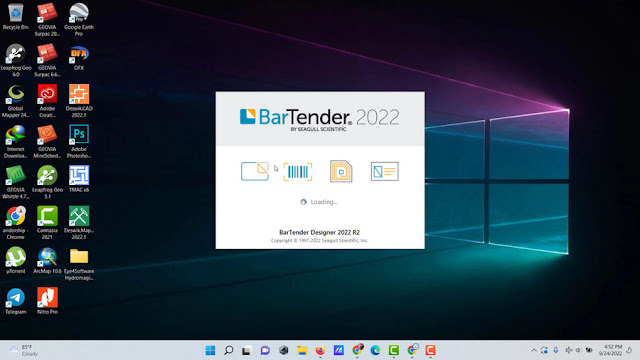Open the clock and date flyout

click(x=610, y=350)
